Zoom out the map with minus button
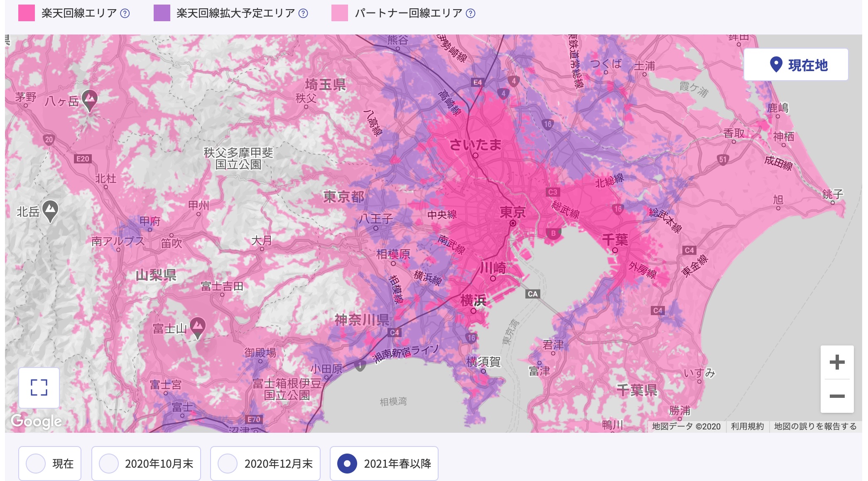868x481 pixels. pos(837,396)
